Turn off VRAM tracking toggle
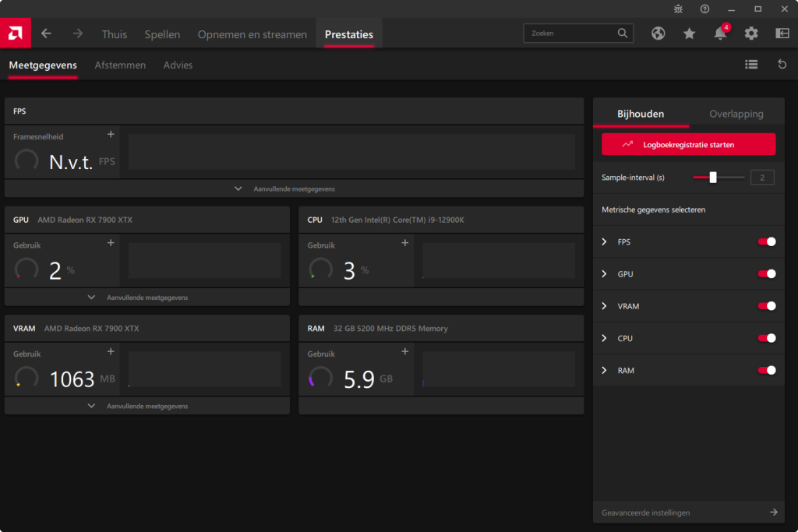This screenshot has height=532, width=798. click(x=767, y=305)
